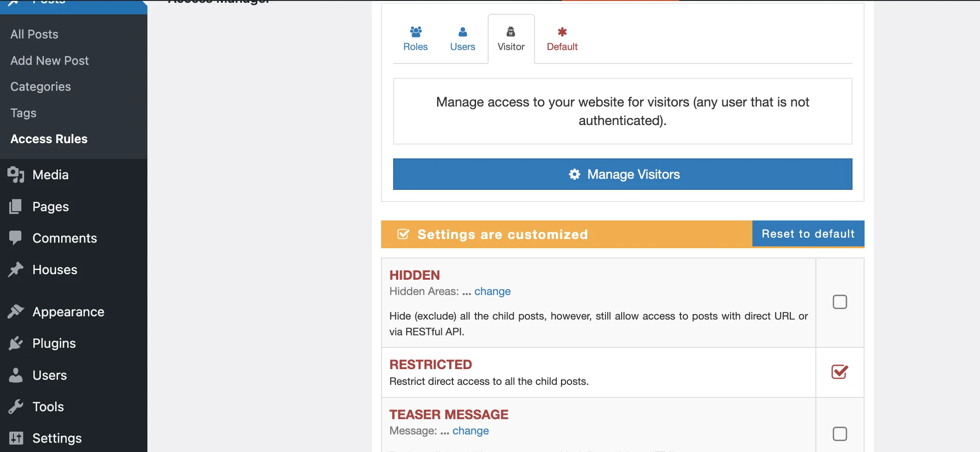
Task: Click the Media library icon
Action: [16, 175]
